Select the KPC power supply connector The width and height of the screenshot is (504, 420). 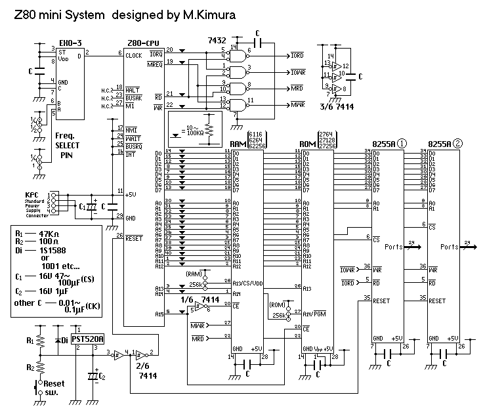click(53, 203)
